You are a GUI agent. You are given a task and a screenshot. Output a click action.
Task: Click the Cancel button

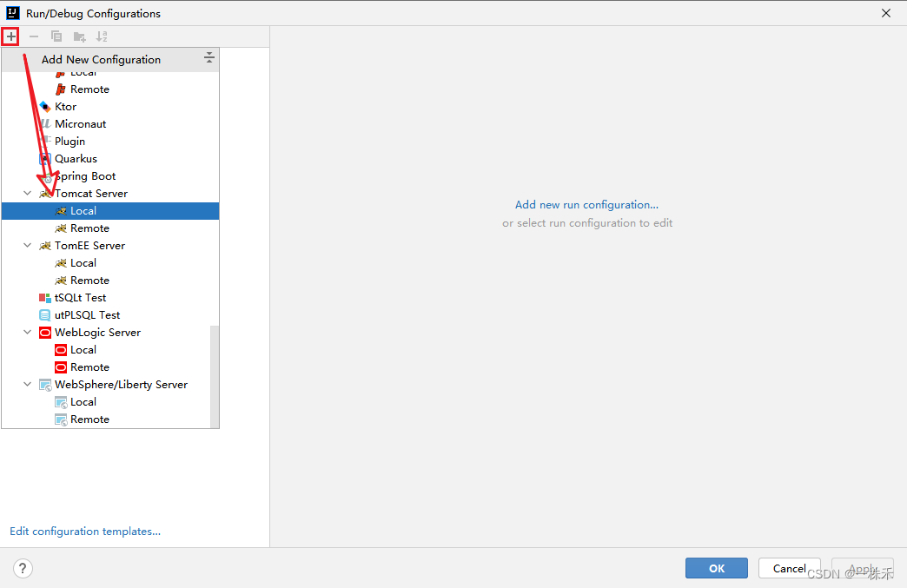789,568
